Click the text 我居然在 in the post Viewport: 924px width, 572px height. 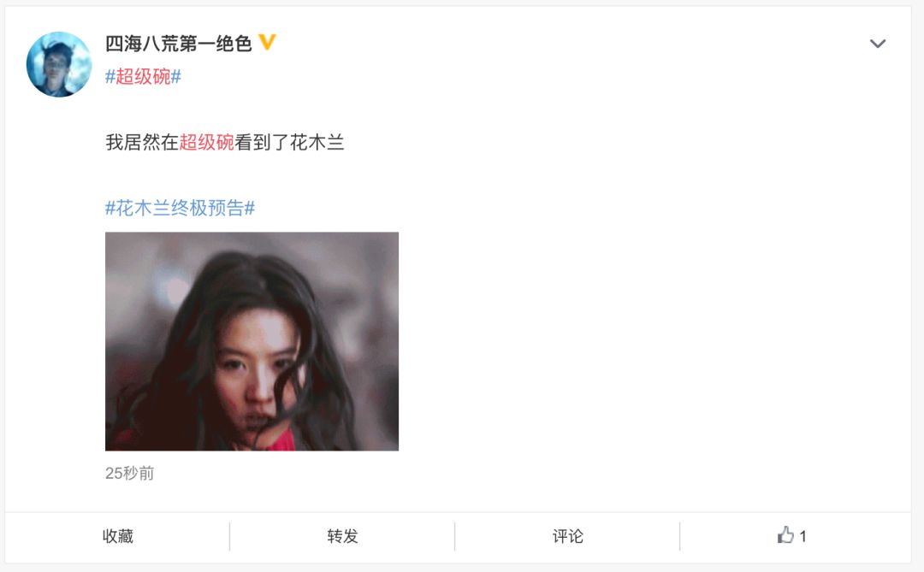(x=142, y=143)
